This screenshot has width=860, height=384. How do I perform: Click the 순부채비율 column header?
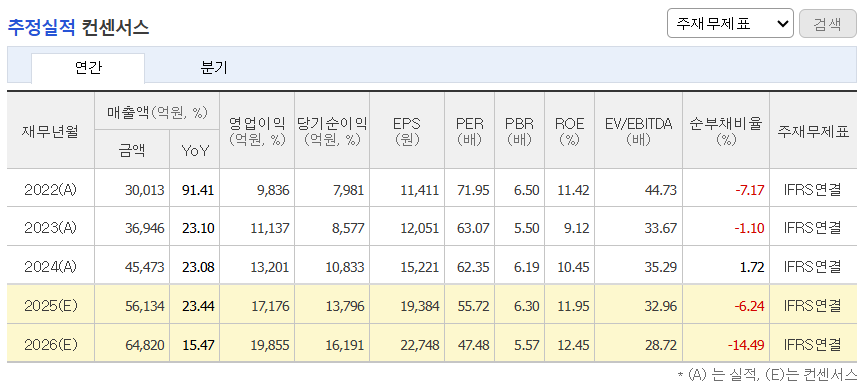[x=726, y=131]
